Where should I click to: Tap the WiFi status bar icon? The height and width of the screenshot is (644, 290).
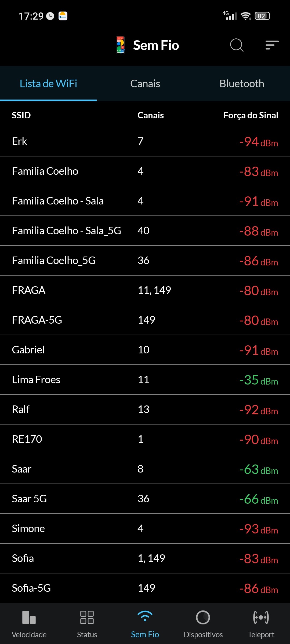coord(246,16)
